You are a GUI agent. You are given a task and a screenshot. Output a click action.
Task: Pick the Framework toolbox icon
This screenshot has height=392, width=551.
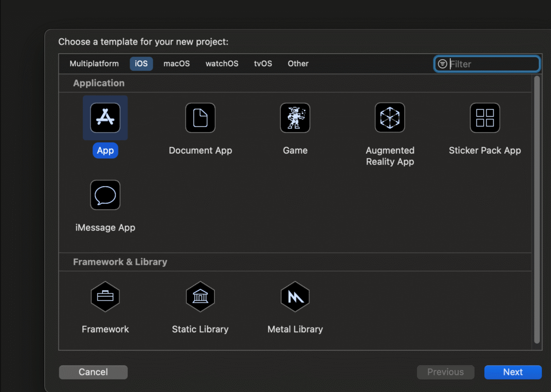(105, 296)
